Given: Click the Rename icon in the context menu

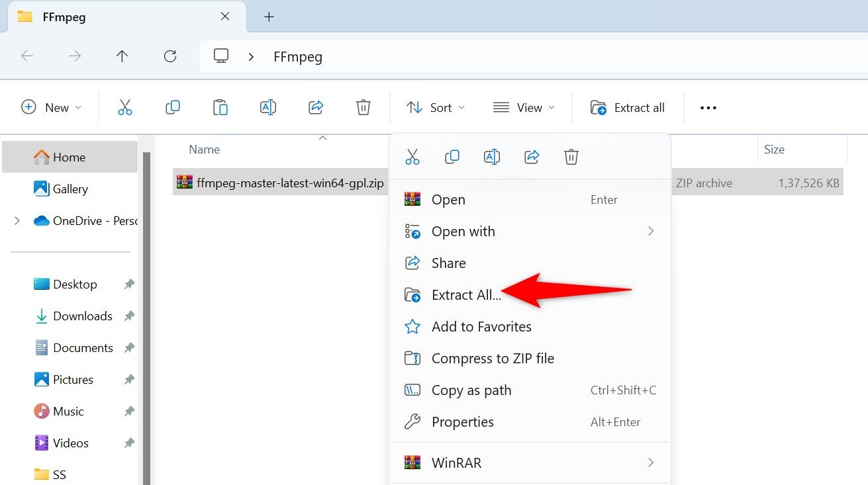Looking at the screenshot, I should click(x=492, y=157).
